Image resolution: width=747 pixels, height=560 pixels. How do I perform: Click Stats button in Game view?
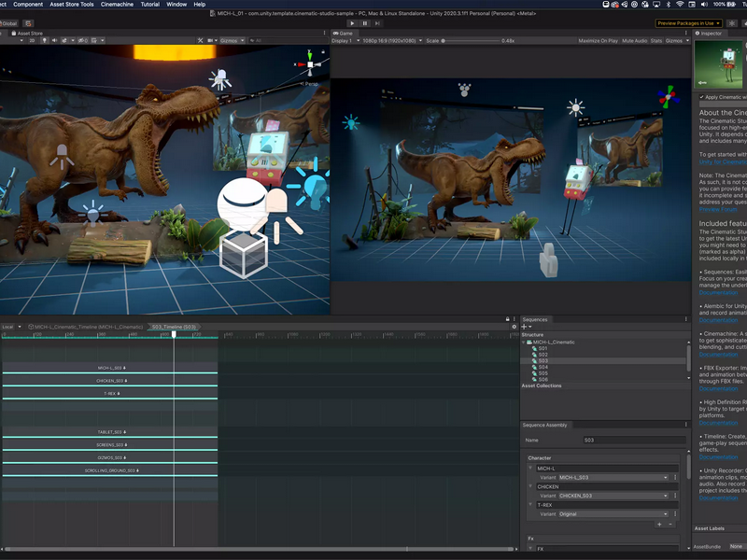coord(656,40)
